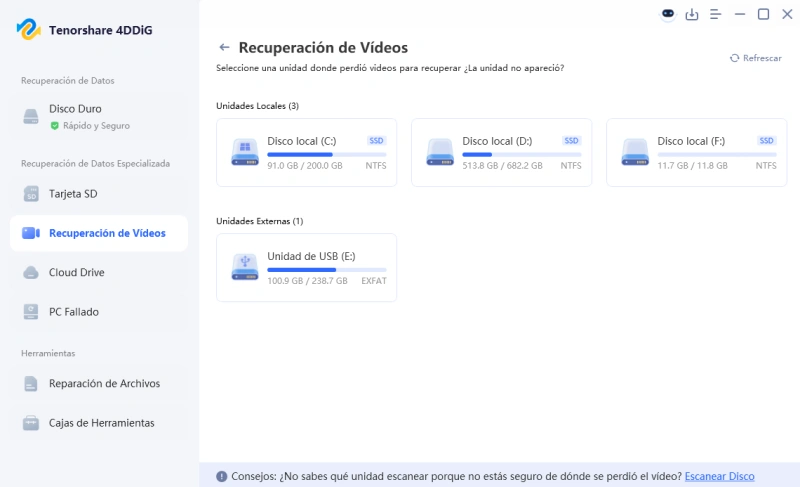Click the drive icon for Disco local (D:)
The width and height of the screenshot is (800, 487).
click(440, 152)
